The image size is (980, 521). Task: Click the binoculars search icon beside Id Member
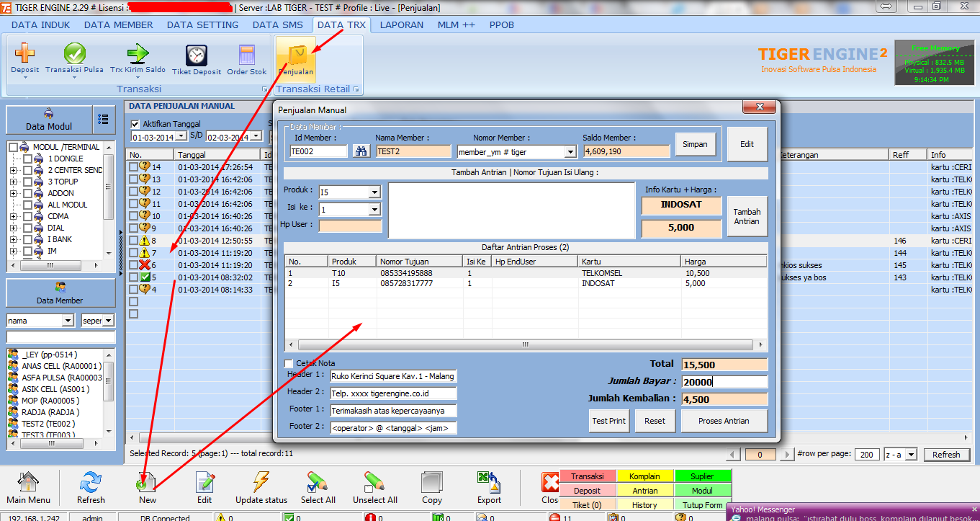tap(361, 151)
